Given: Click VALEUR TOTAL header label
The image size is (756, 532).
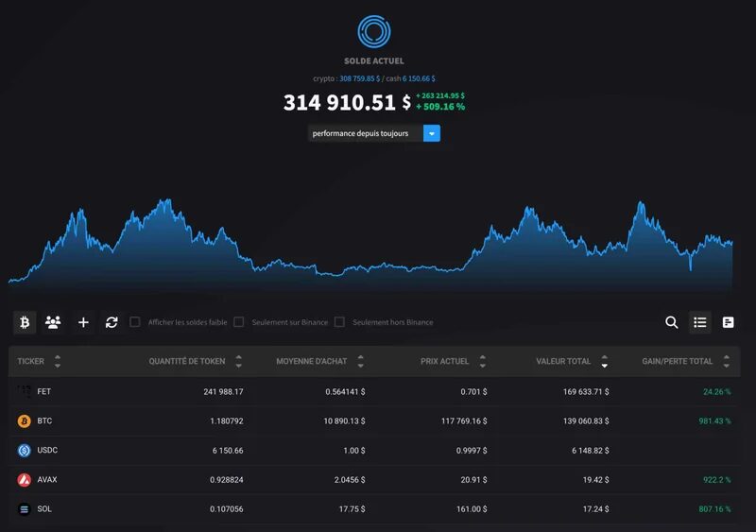Looking at the screenshot, I should coord(563,361).
